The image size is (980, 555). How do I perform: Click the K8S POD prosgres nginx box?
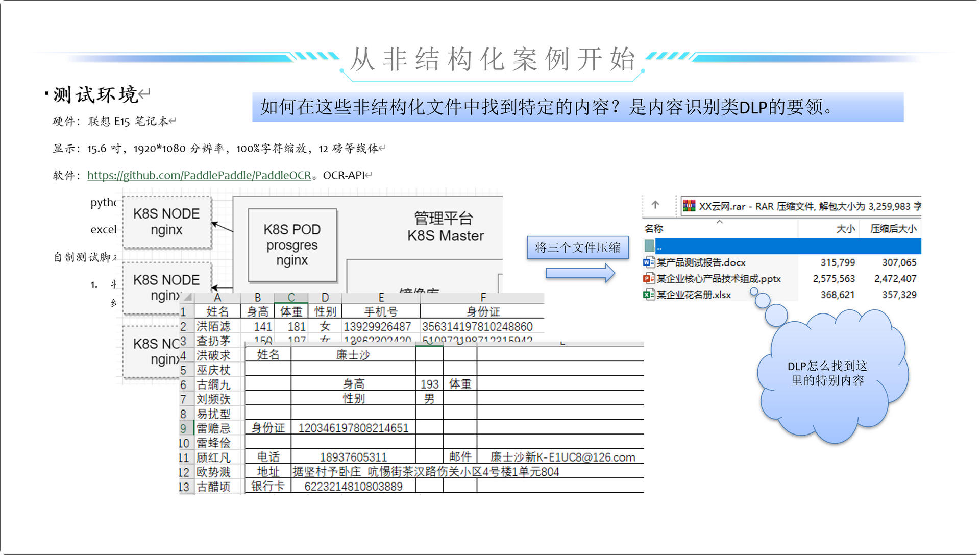pyautogui.click(x=292, y=245)
